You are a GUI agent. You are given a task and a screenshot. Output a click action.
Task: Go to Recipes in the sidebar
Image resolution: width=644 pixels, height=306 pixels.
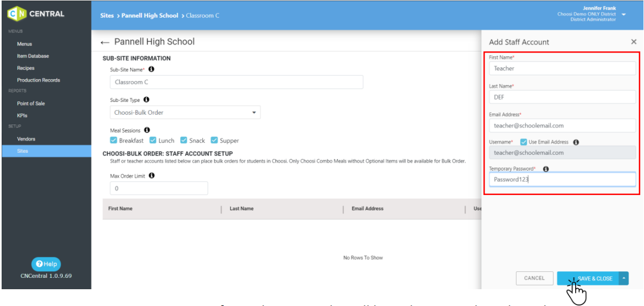pos(25,68)
